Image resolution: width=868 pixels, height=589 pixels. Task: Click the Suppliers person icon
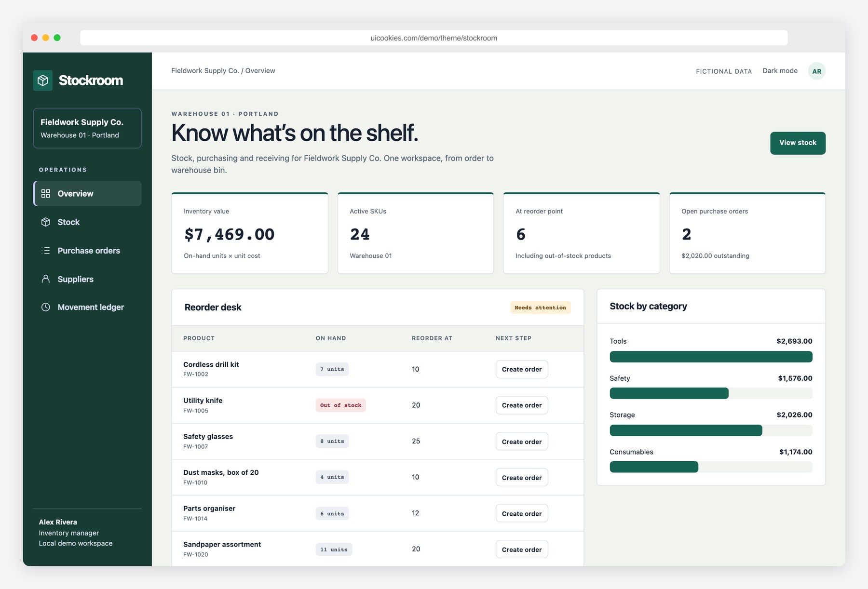pyautogui.click(x=46, y=279)
